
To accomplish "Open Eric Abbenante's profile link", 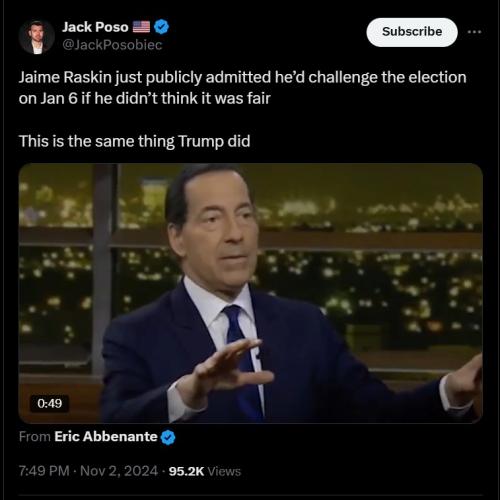I will tap(106, 436).
